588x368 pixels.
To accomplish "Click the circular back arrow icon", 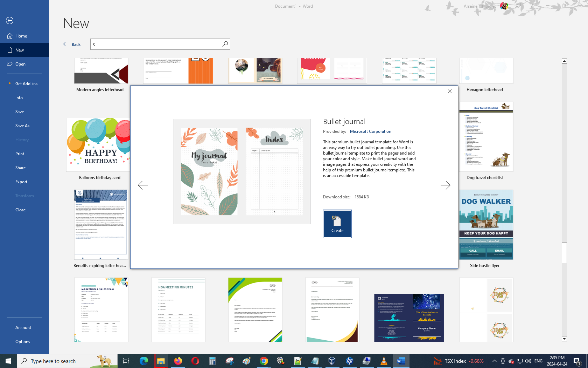I will point(10,21).
